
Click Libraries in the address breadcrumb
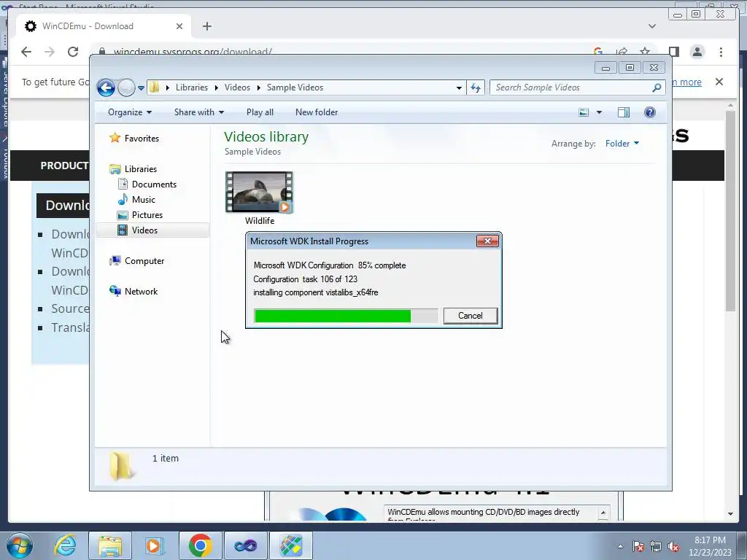pyautogui.click(x=192, y=87)
